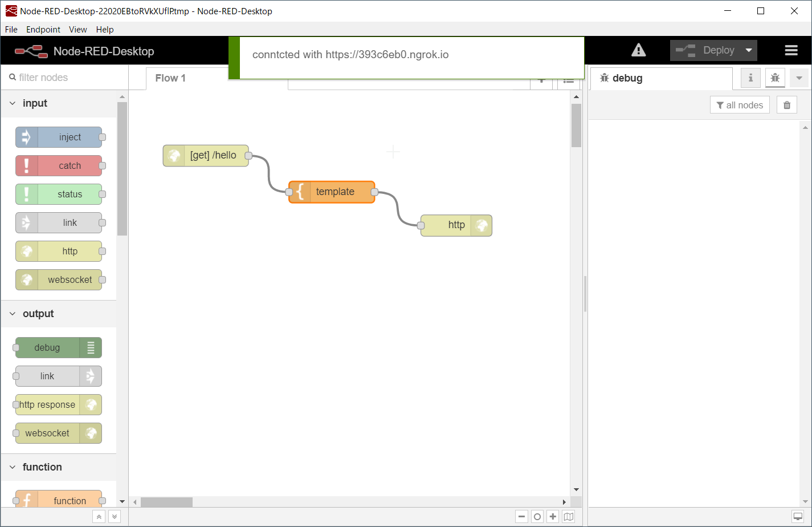Clear debug messages with trash icon
This screenshot has height=527, width=812.
click(x=787, y=105)
